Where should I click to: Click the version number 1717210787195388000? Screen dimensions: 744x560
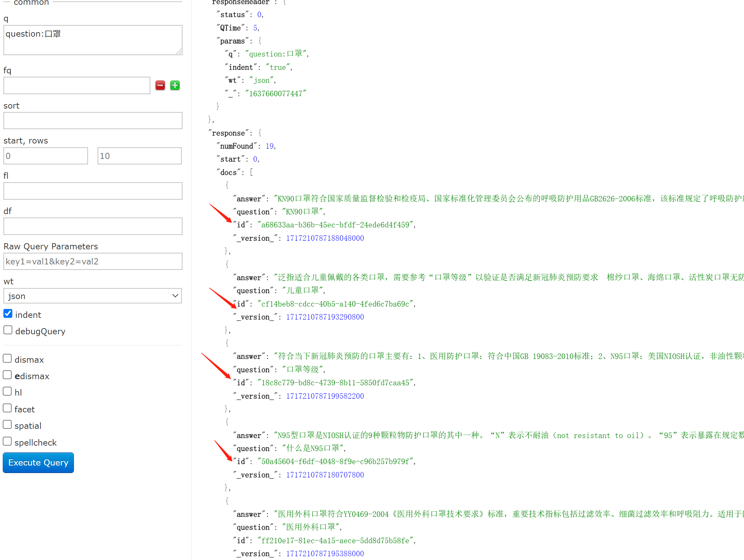coord(325,554)
